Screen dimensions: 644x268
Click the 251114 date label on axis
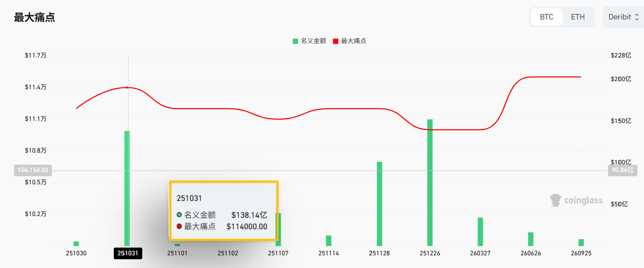(329, 253)
